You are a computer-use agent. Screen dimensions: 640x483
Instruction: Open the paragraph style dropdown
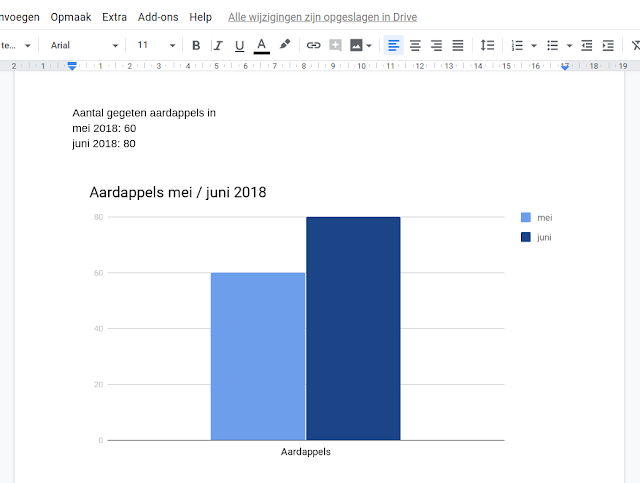[16, 45]
